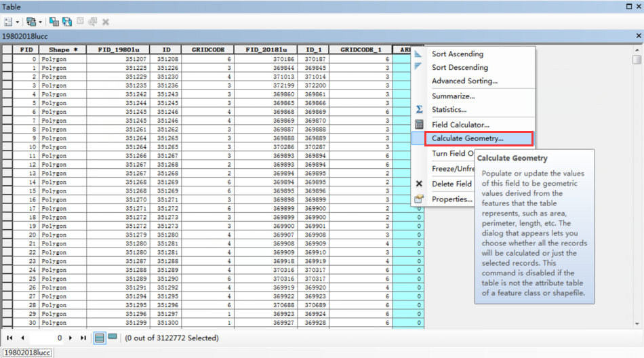Click the Delete Field X icon

click(419, 184)
